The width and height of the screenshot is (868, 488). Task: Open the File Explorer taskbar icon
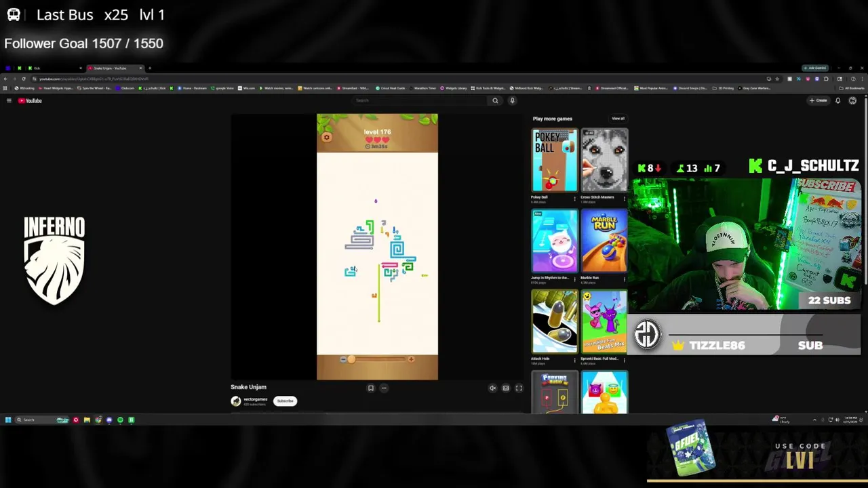[87, 420]
